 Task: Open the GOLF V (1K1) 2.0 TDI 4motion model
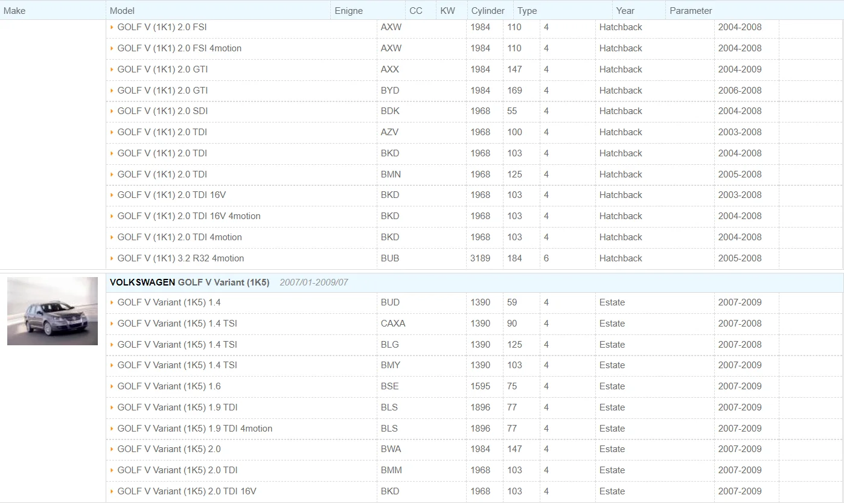pos(179,237)
